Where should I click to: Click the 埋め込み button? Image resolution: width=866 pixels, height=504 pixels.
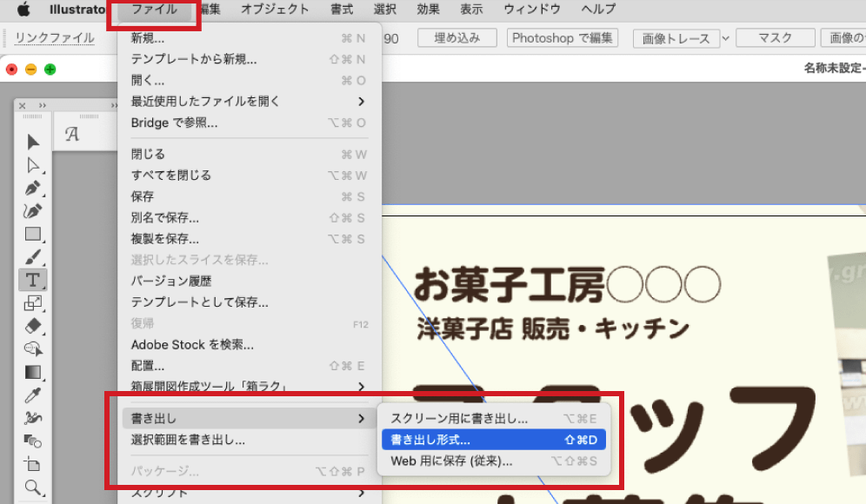click(456, 37)
